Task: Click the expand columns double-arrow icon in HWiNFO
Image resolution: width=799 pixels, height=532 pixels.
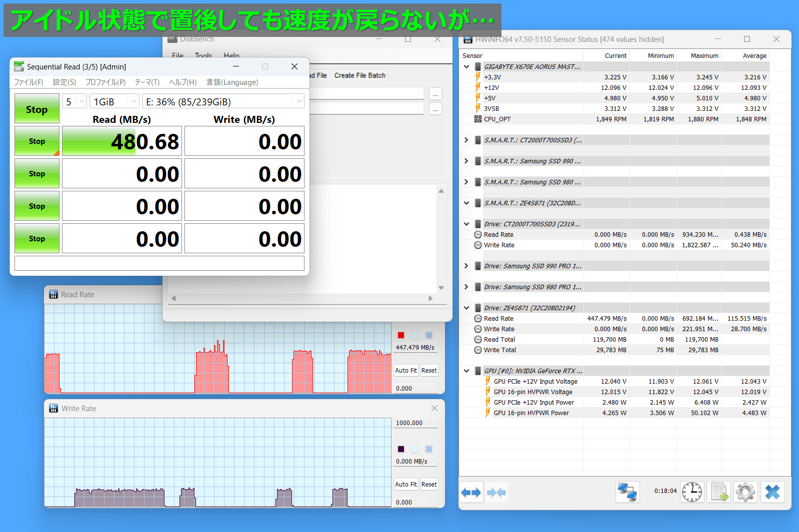Action: (x=471, y=493)
